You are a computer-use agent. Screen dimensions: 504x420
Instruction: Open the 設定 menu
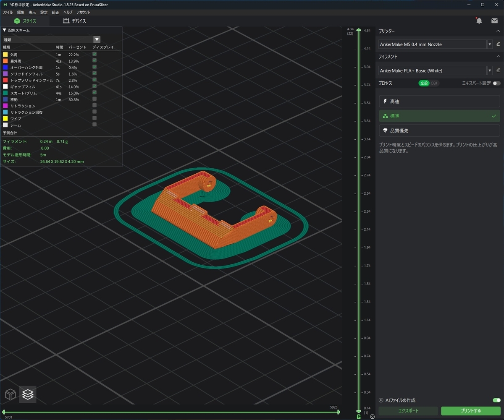tap(44, 13)
